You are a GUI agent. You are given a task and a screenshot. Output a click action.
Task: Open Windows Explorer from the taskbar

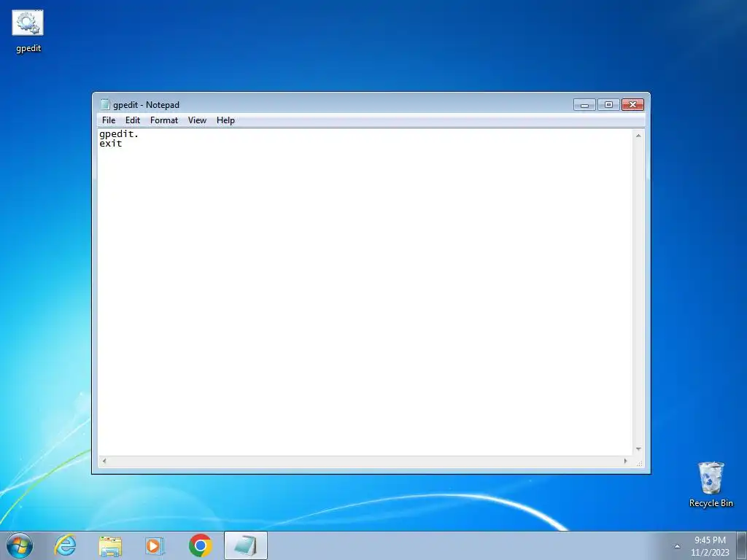(110, 545)
